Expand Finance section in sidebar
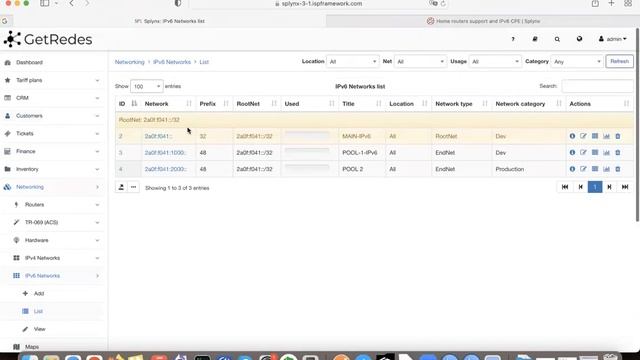The height and width of the screenshot is (360, 640). point(52,151)
